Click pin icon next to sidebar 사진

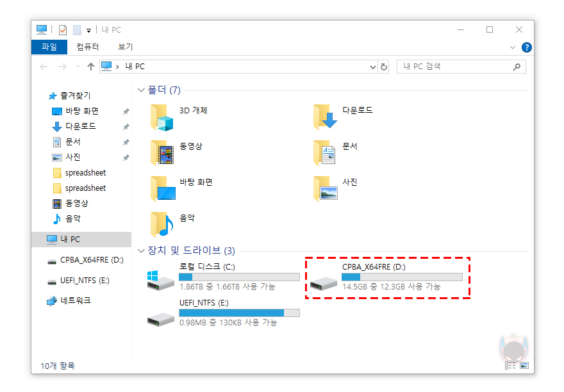pyautogui.click(x=126, y=158)
